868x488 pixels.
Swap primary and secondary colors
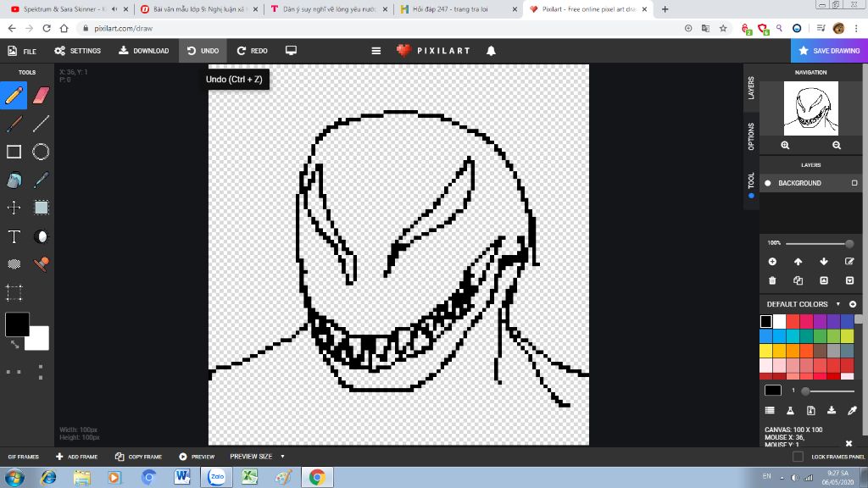[15, 345]
